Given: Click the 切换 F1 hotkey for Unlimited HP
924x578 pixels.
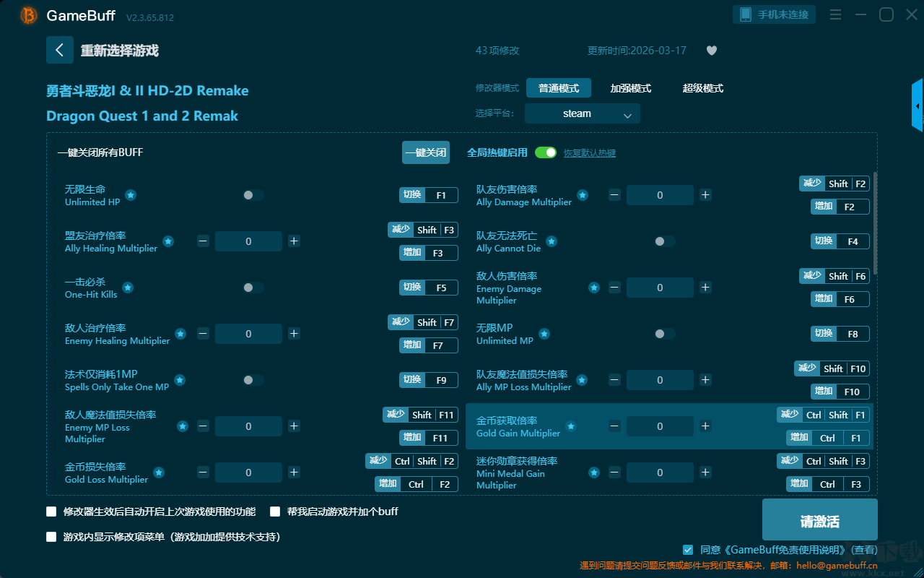Looking at the screenshot, I should coord(429,195).
